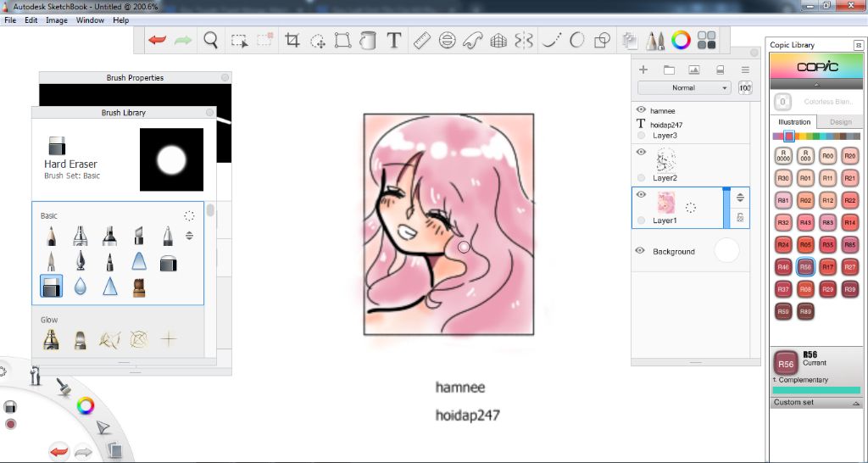Add an image layer in layer panel

pos(693,70)
